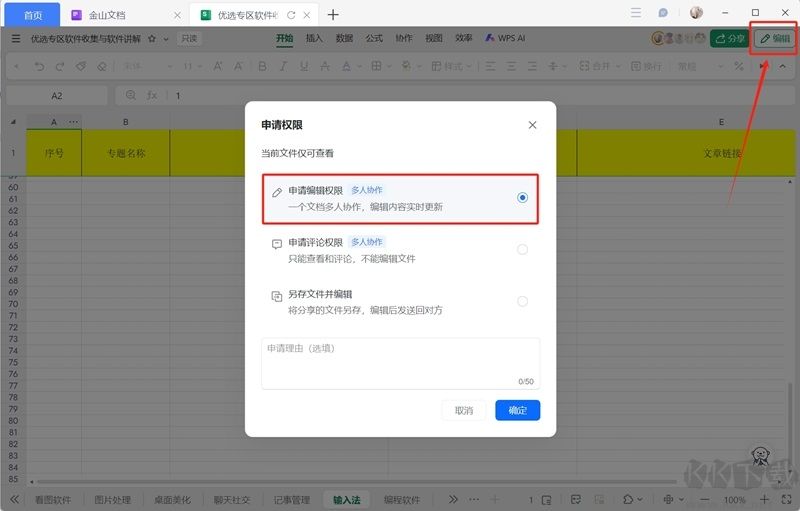
Task: Expand the document title dropdown arrow
Action: click(166, 39)
